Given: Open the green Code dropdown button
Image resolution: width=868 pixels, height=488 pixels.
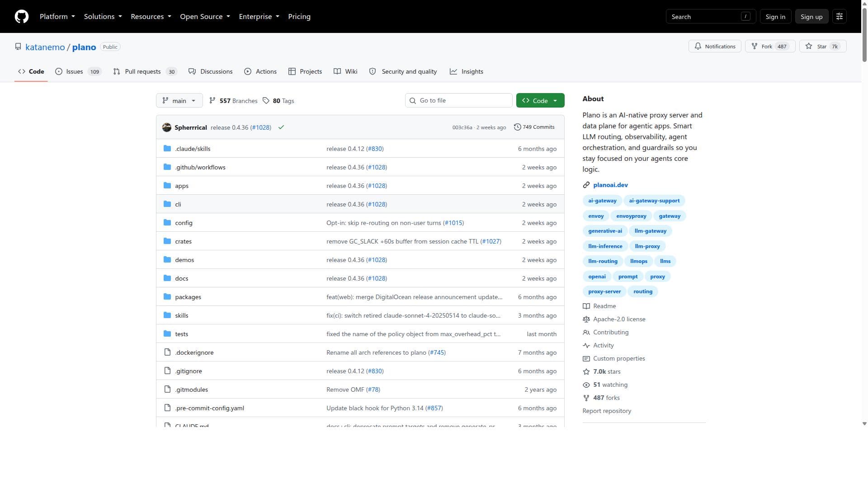Looking at the screenshot, I should (540, 101).
